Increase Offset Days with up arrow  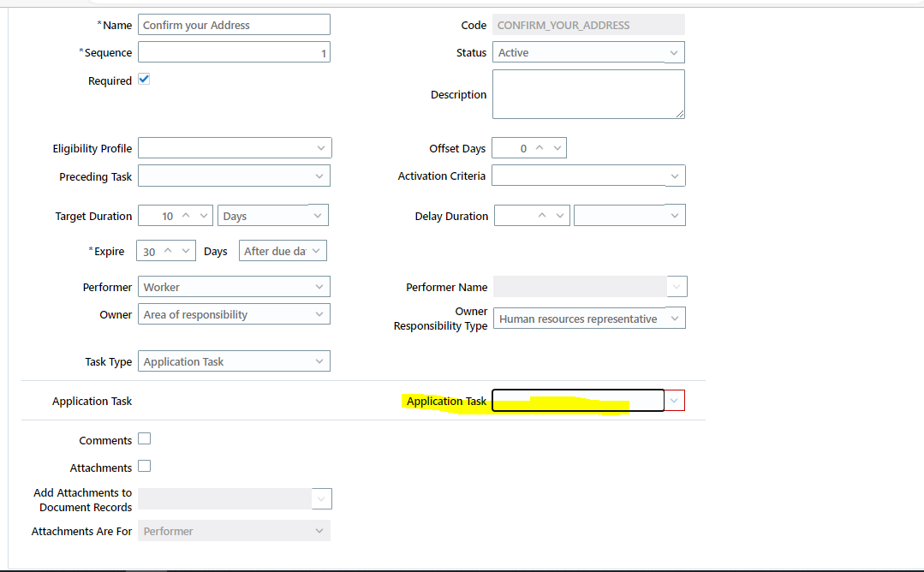[x=539, y=148]
